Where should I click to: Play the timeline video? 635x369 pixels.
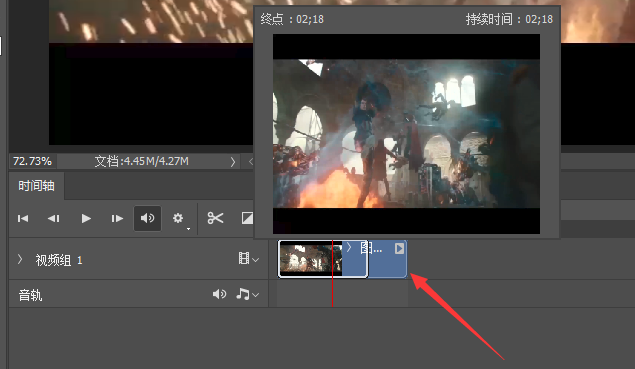(86, 219)
